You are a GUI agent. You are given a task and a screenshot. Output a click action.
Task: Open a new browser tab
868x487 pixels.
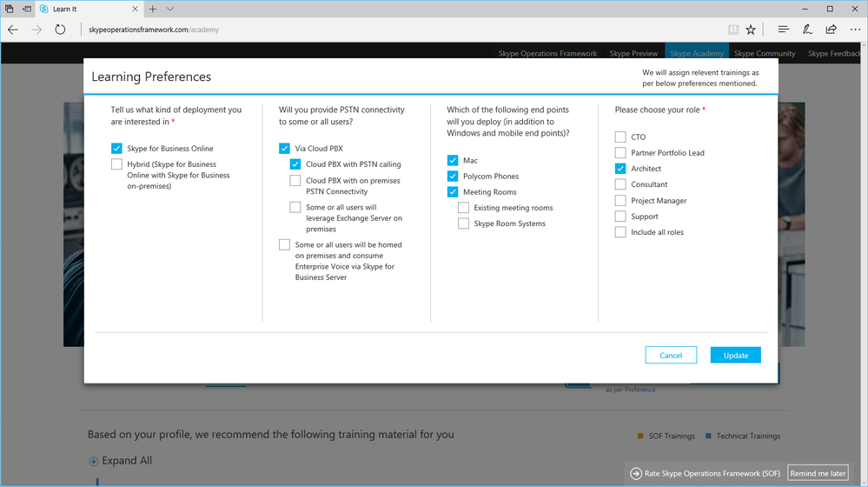click(x=153, y=9)
